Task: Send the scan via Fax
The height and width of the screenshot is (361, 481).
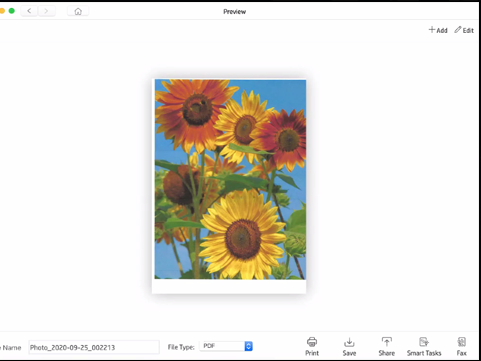Action: click(461, 347)
